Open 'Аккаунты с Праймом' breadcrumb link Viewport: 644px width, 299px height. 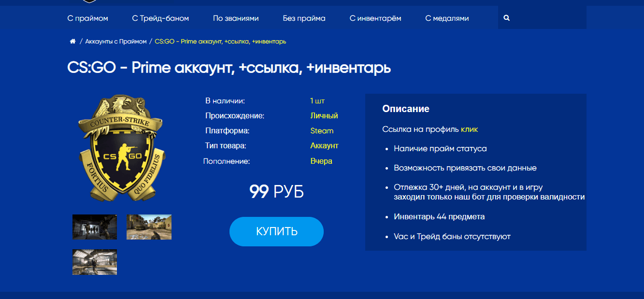click(115, 42)
